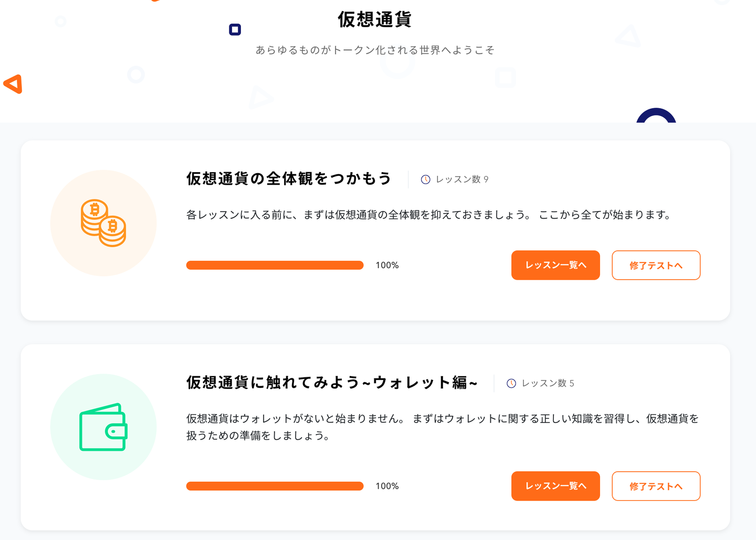Open レッスン一覧へ for the overview course

tap(555, 265)
